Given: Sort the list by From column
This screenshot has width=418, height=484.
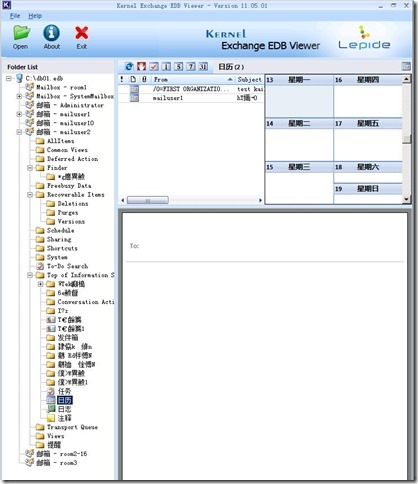Looking at the screenshot, I should pyautogui.click(x=192, y=79).
